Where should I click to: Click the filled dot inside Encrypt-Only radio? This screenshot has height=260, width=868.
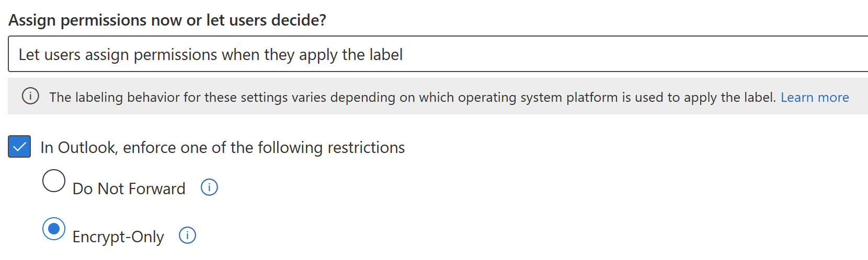point(54,229)
